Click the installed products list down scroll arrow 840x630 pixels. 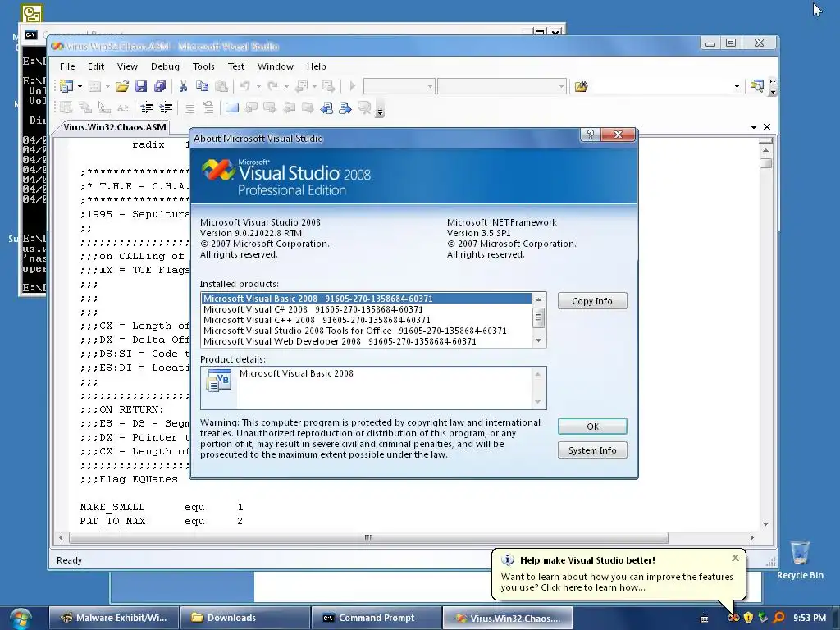point(538,340)
